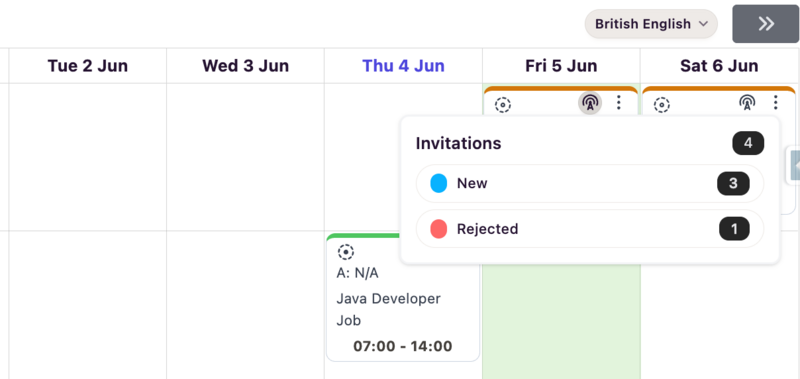Open three-dot menu on Sat 6 Jun shift
800x379 pixels.
click(x=776, y=103)
